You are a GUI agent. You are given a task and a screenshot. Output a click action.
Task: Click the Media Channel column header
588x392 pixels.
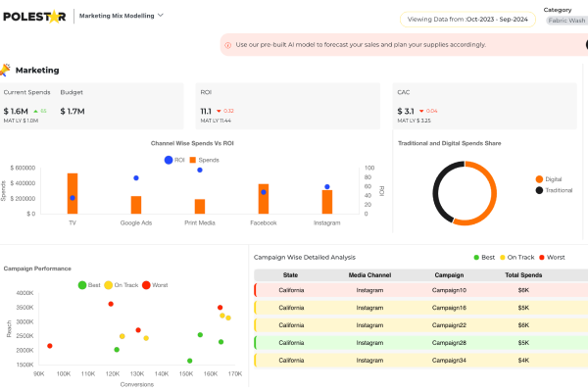(x=369, y=275)
